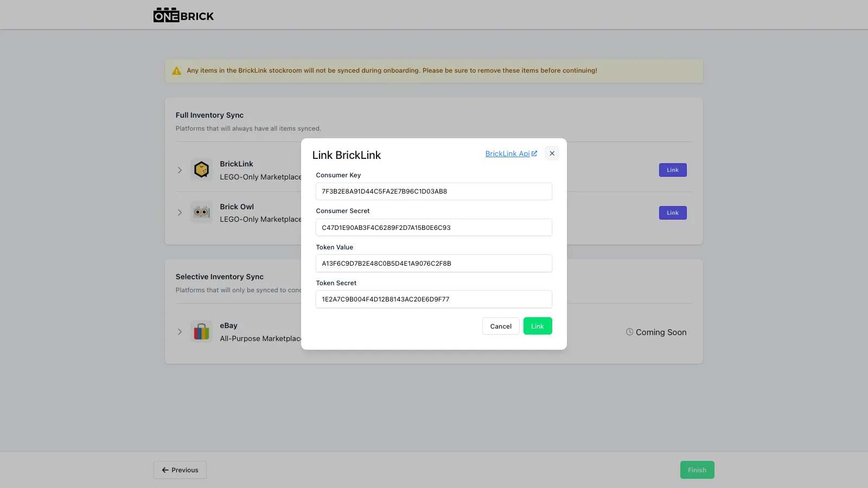This screenshot has width=868, height=488.
Task: Click the OneBrick logo
Action: tap(183, 15)
